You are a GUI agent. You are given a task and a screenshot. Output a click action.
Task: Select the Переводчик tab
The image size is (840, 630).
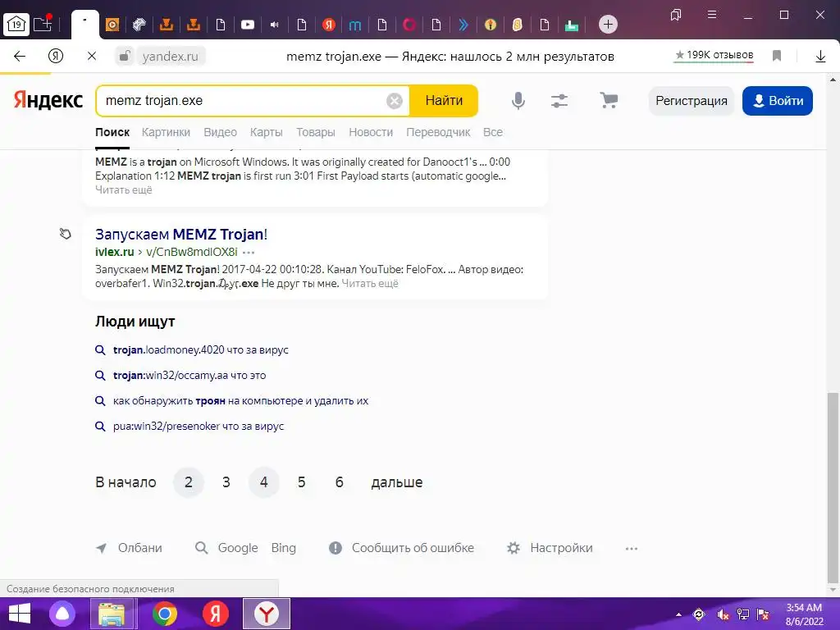[438, 132]
